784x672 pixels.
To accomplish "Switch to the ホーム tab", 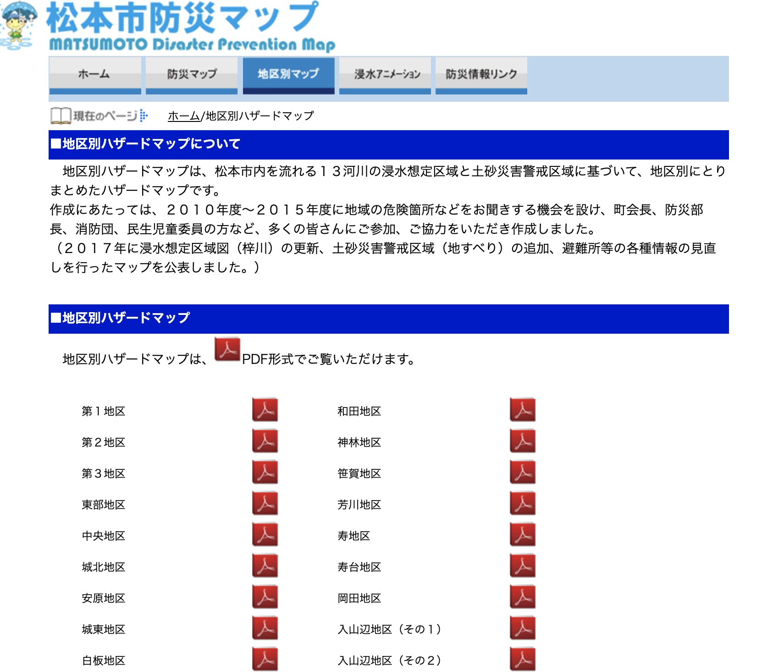I will (x=95, y=75).
